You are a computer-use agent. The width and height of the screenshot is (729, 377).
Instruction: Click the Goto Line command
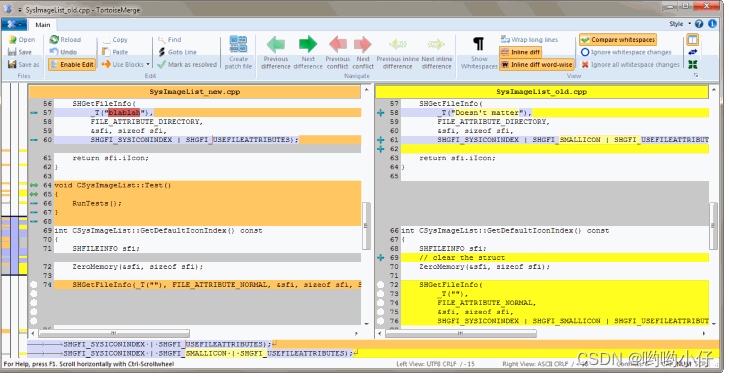click(x=177, y=52)
